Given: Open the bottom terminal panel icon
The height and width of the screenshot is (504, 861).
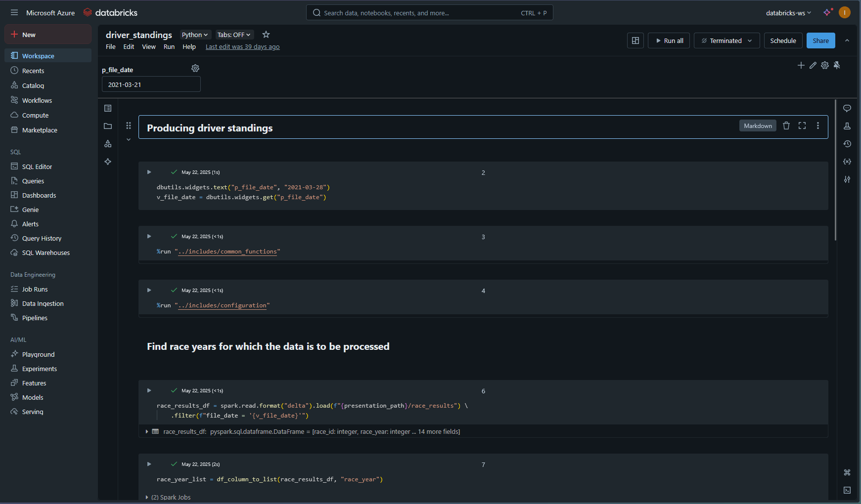Looking at the screenshot, I should click(847, 490).
